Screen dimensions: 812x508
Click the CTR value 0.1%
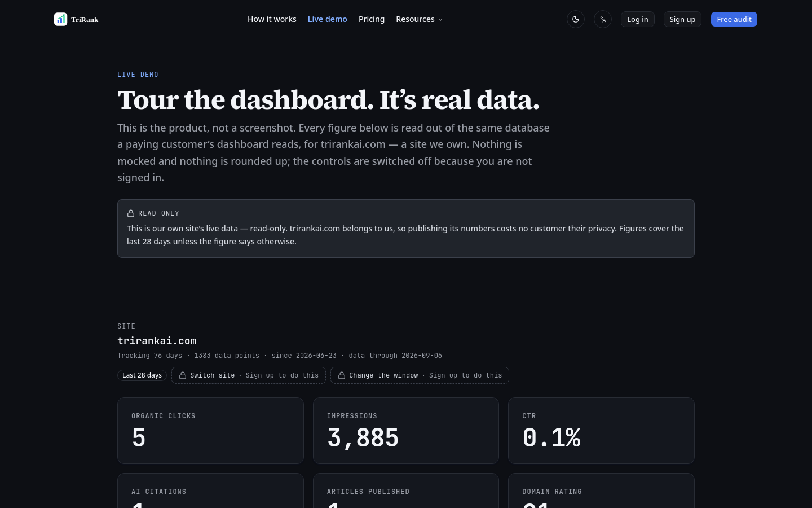[x=551, y=438]
